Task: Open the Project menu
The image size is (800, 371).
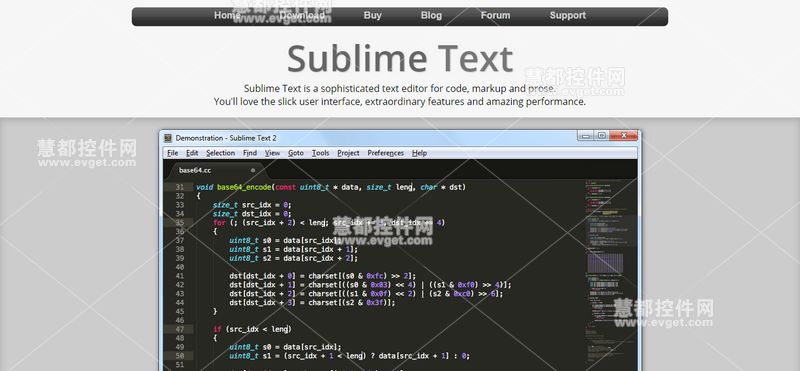Action: click(x=348, y=153)
